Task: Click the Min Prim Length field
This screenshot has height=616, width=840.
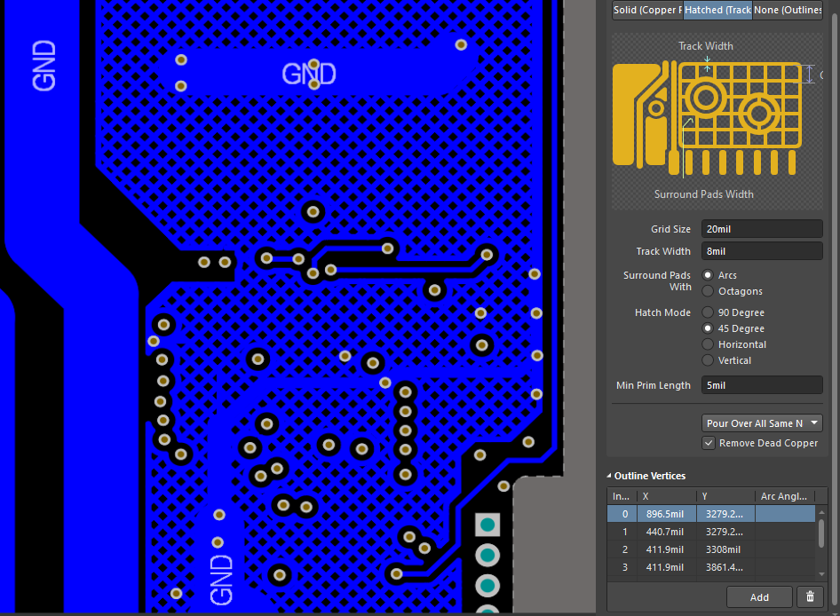Action: (x=761, y=385)
